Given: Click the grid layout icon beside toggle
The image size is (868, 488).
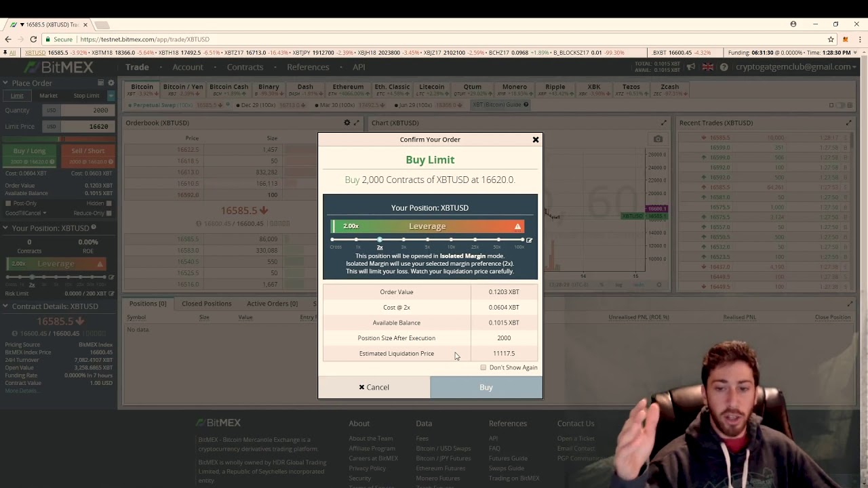Looking at the screenshot, I should click(850, 105).
